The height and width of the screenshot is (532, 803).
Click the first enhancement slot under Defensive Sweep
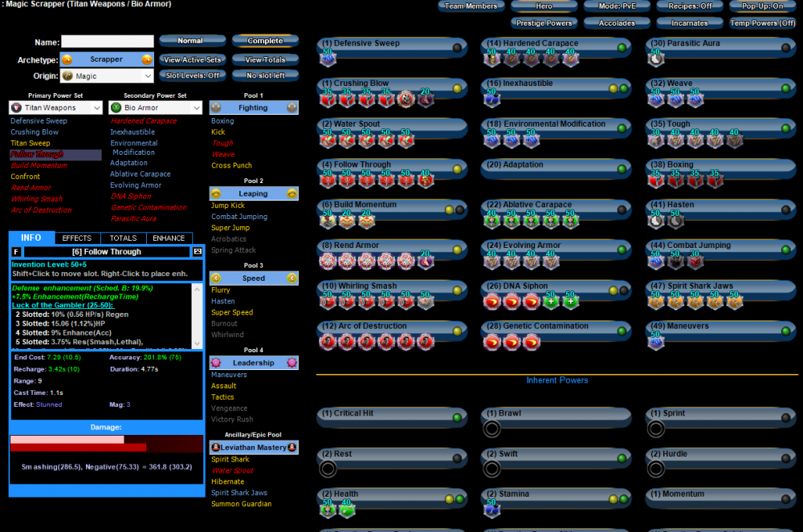[x=328, y=58]
